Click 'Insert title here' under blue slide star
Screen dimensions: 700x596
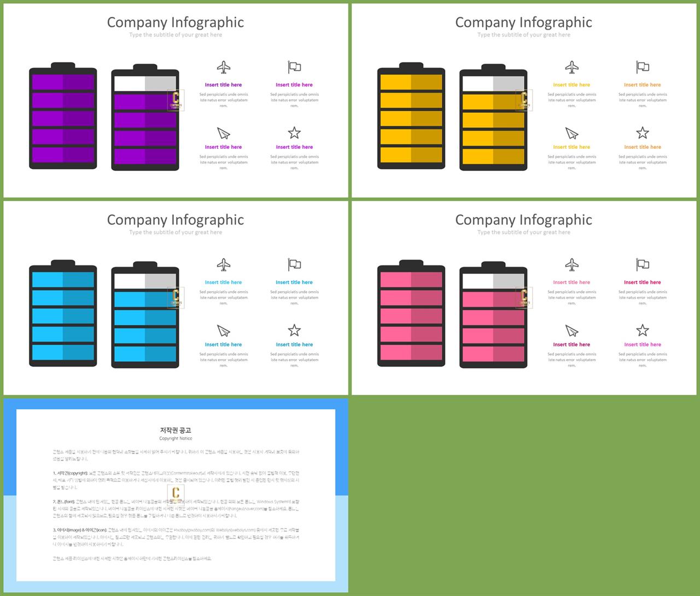[294, 345]
